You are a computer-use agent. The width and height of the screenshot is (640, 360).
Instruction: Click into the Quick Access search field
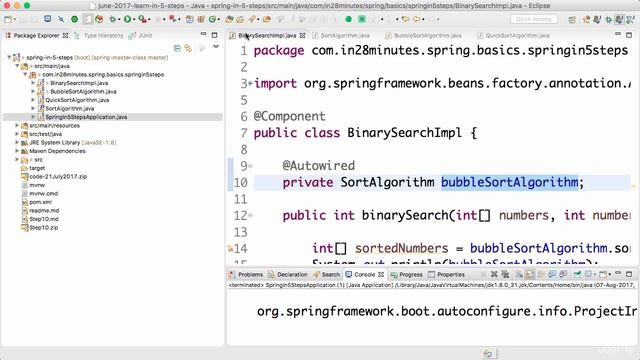tap(533, 19)
